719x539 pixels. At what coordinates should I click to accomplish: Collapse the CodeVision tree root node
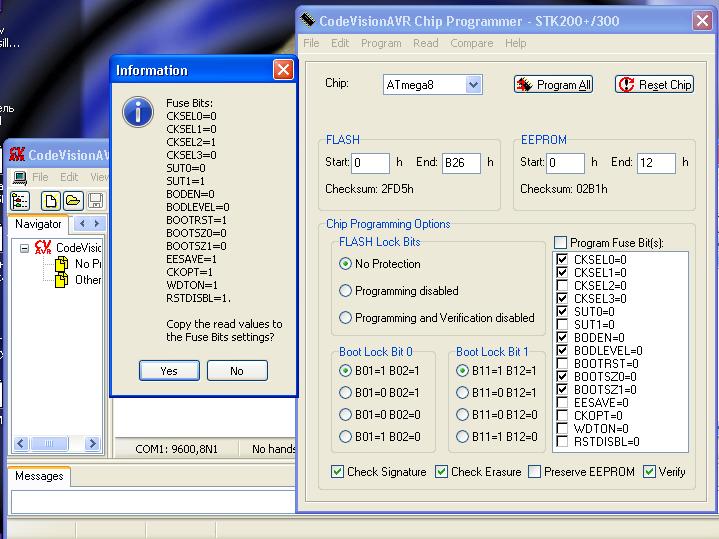[x=24, y=248]
